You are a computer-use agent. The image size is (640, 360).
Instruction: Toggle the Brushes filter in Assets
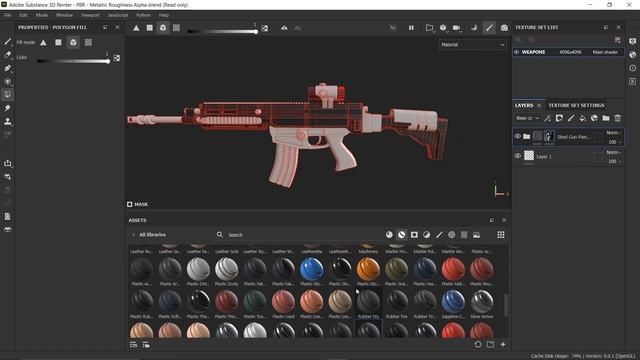click(x=439, y=235)
